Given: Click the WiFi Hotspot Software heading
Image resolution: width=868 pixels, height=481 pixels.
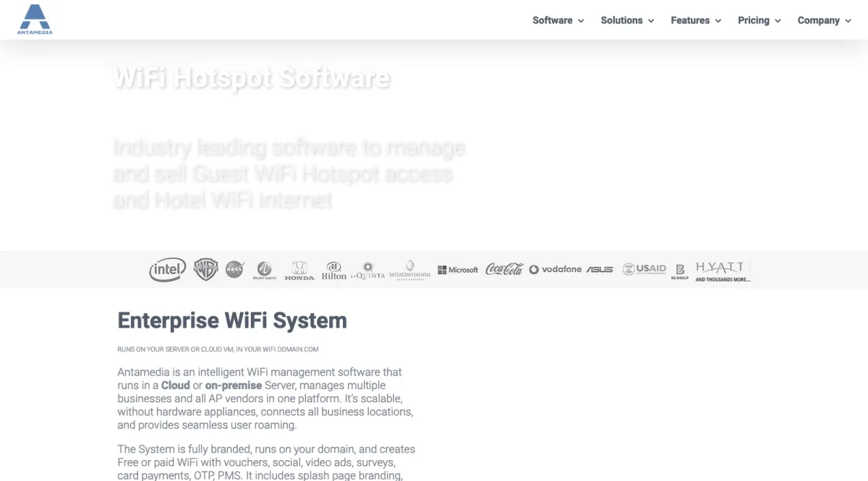Looking at the screenshot, I should 252,78.
